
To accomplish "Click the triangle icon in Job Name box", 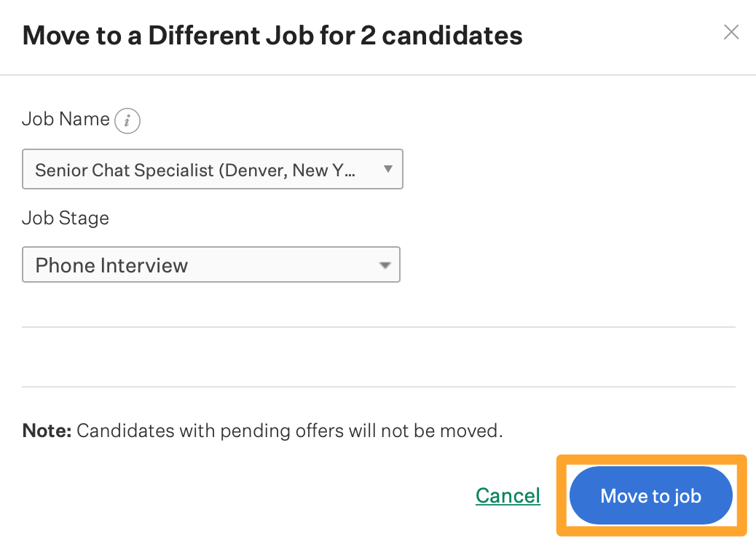I will [387, 169].
